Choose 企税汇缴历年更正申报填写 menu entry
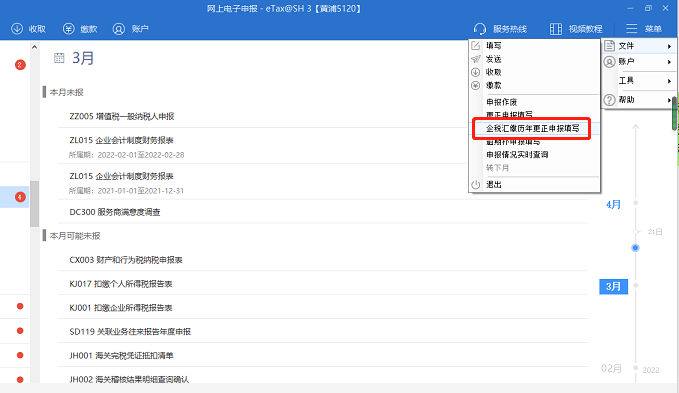The image size is (679, 393). tap(534, 128)
